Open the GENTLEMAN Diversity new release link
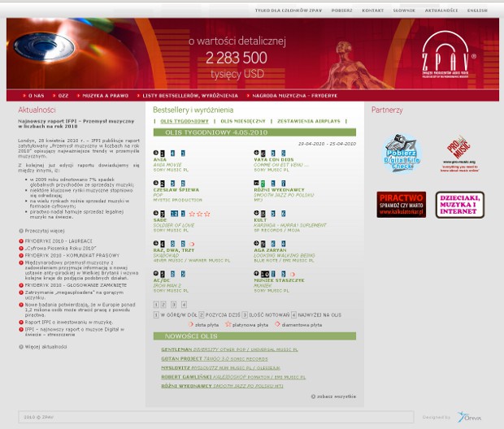This screenshot has width=504, height=429. pyautogui.click(x=229, y=349)
